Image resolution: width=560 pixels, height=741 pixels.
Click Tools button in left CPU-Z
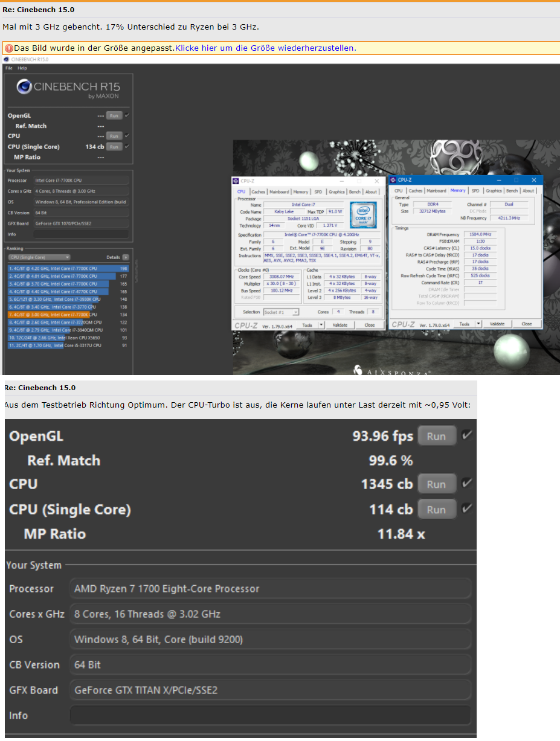307,325
